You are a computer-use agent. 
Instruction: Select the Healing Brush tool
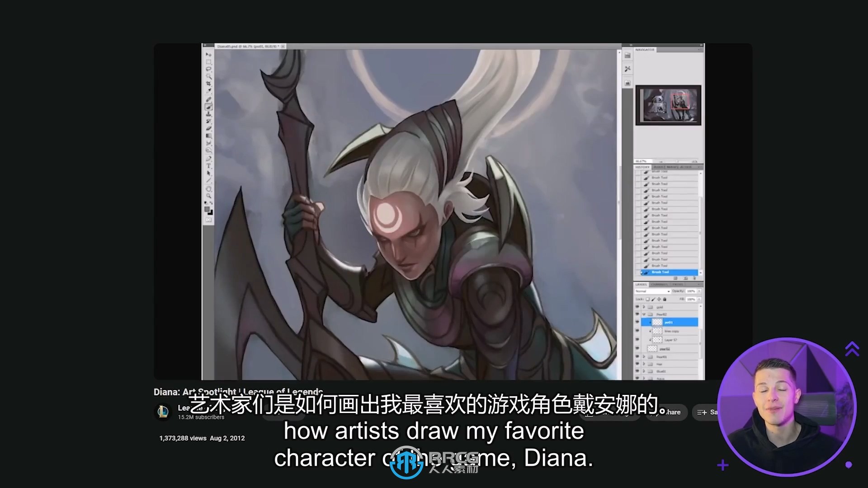tap(209, 99)
